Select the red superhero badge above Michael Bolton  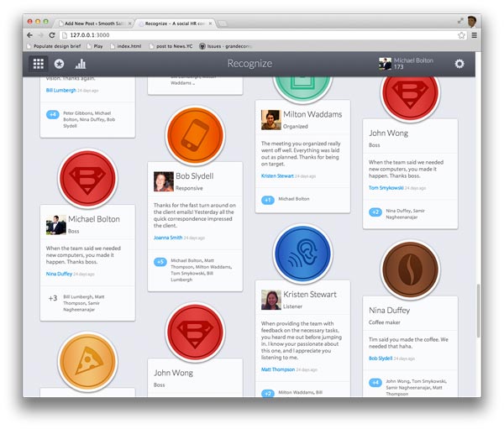pyautogui.click(x=87, y=178)
